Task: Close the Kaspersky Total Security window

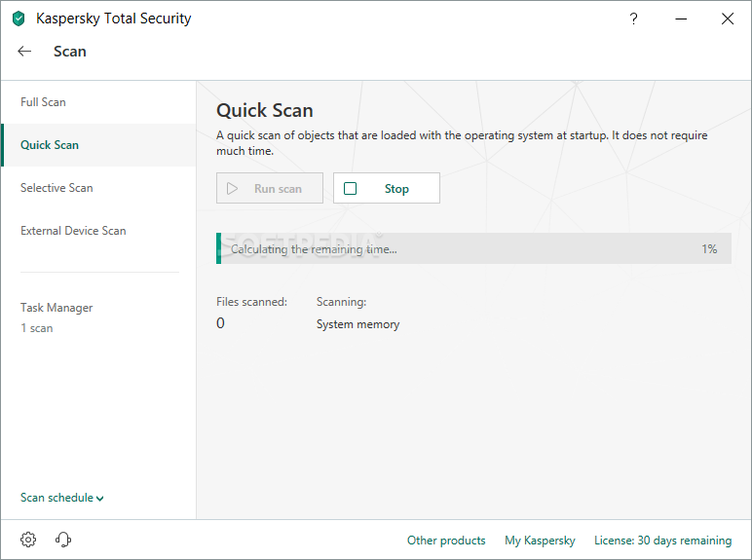Action: 728,19
